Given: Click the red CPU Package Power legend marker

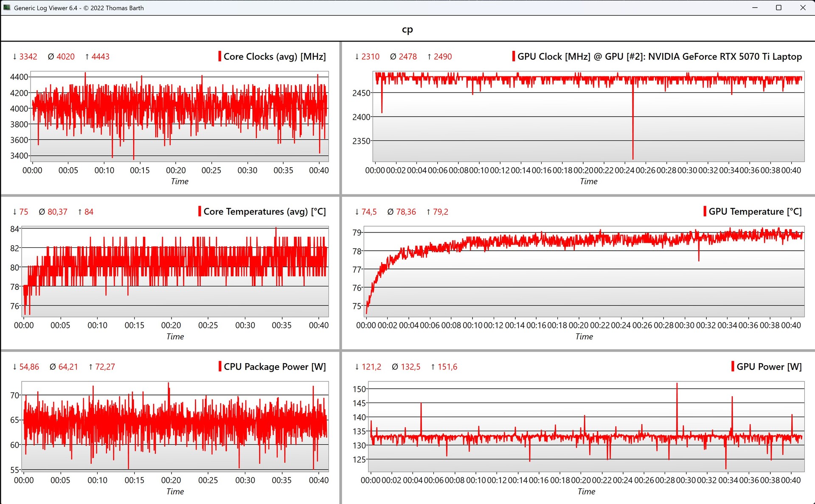Looking at the screenshot, I should (x=220, y=367).
